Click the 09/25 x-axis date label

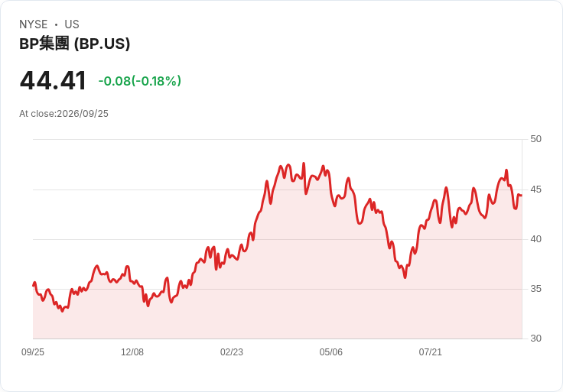pyautogui.click(x=33, y=352)
